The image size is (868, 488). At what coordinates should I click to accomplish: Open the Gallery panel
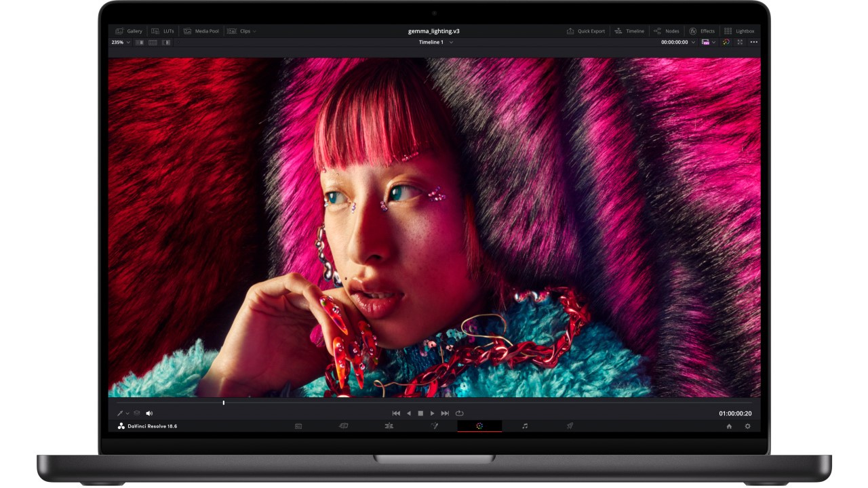click(x=129, y=31)
